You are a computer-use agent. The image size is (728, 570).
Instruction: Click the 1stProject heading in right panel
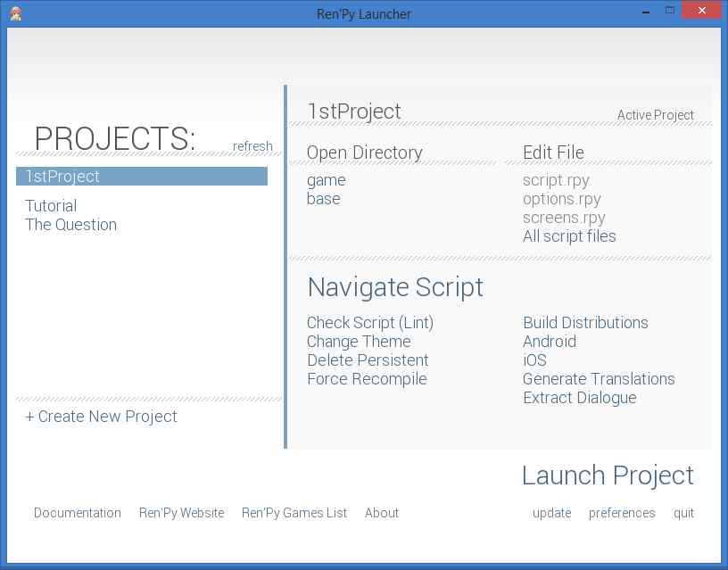(354, 112)
